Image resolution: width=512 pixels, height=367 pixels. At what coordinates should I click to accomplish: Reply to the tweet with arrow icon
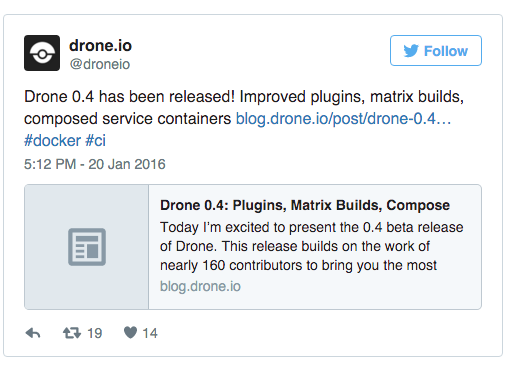point(33,333)
